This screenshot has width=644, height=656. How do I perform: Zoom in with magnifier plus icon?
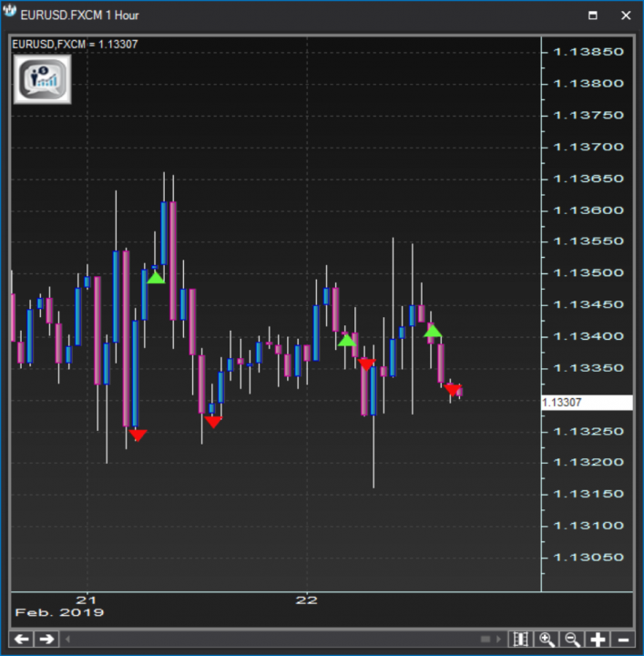547,640
